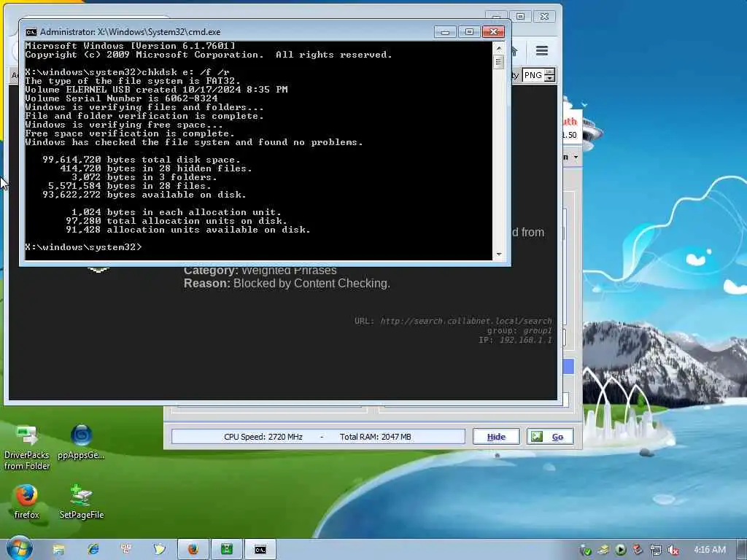Click the 'group: group1' text on blocked page
The height and width of the screenshot is (560, 747).
pos(519,330)
